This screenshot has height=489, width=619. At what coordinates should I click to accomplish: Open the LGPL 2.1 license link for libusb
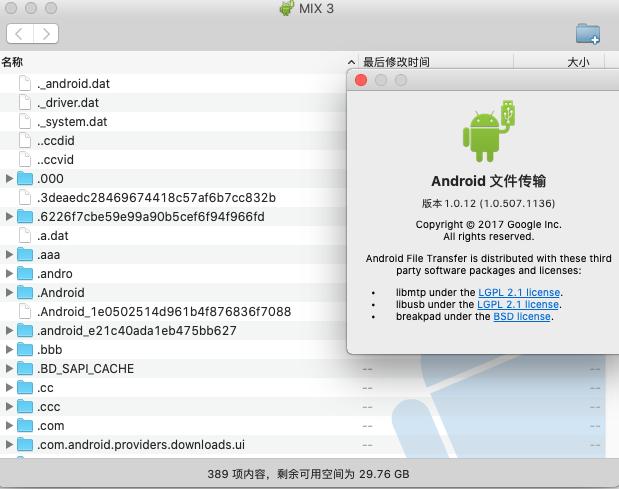pos(518,304)
